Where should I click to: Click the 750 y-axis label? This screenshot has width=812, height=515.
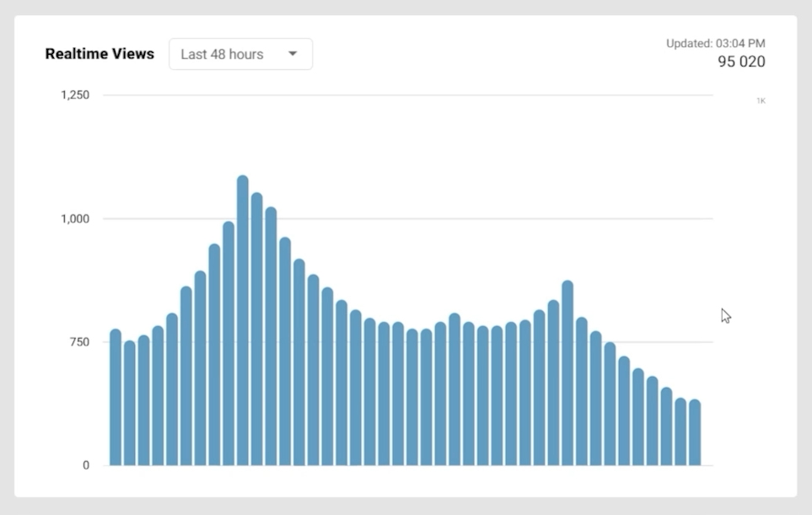[80, 342]
